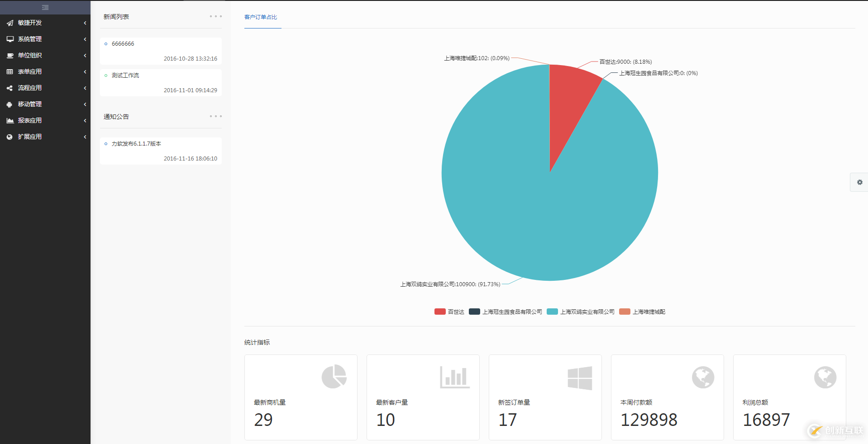Viewport: 868px width, 444px height.
Task: Click the Windows icon on 新签订单量 card
Action: (x=580, y=378)
